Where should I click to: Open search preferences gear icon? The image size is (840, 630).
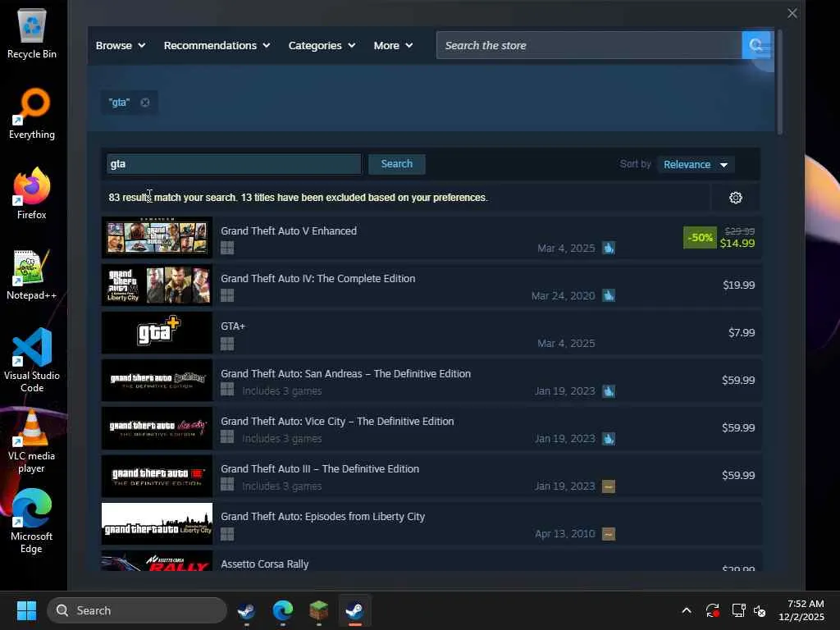(x=736, y=198)
